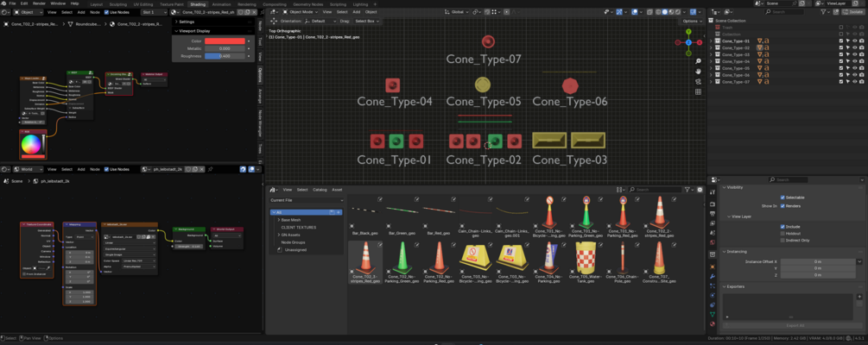Select Cone_T05_Water-Tank_geo asset thumbnail

pos(586,262)
